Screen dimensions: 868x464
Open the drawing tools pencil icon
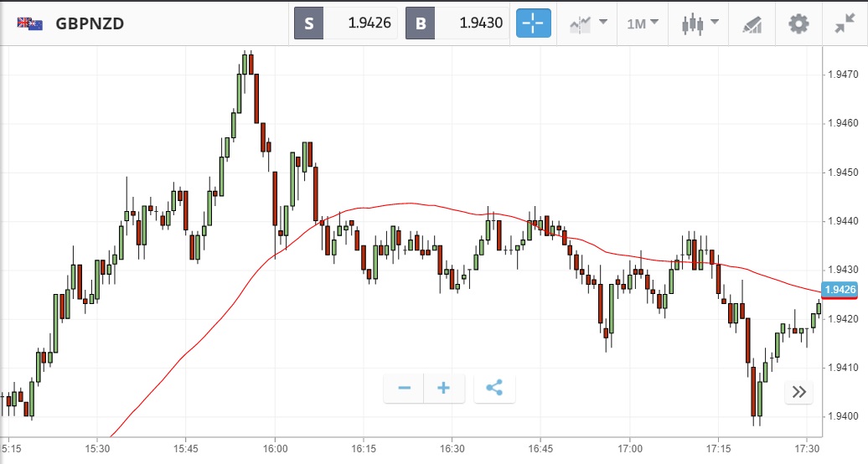tap(752, 23)
